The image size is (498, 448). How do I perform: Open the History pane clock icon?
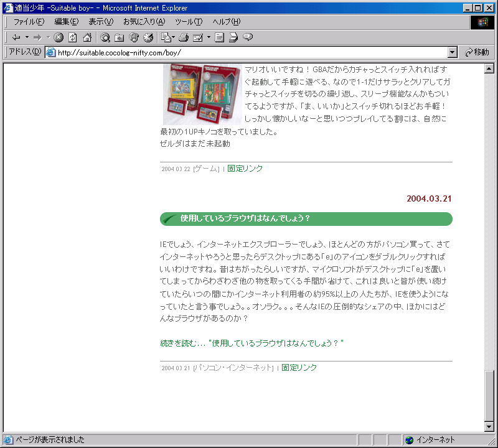click(x=148, y=37)
